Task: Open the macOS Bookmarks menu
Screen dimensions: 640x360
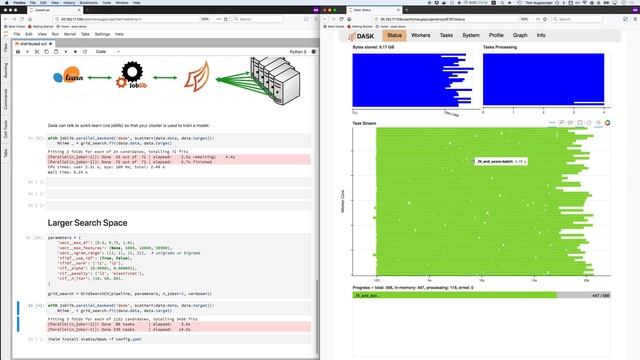Action: (89, 2)
